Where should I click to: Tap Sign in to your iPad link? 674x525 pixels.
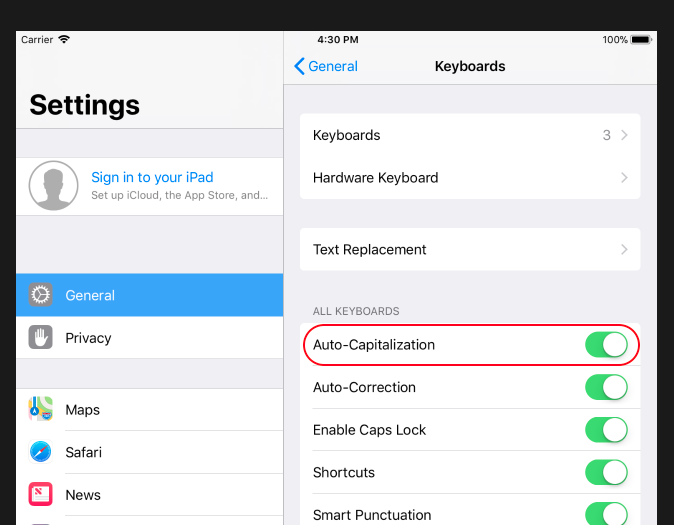[x=152, y=177]
